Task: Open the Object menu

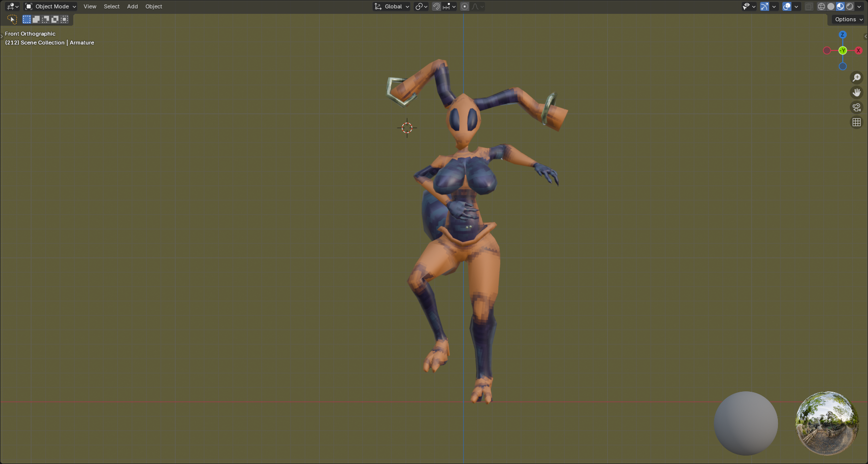Action: 153,6
